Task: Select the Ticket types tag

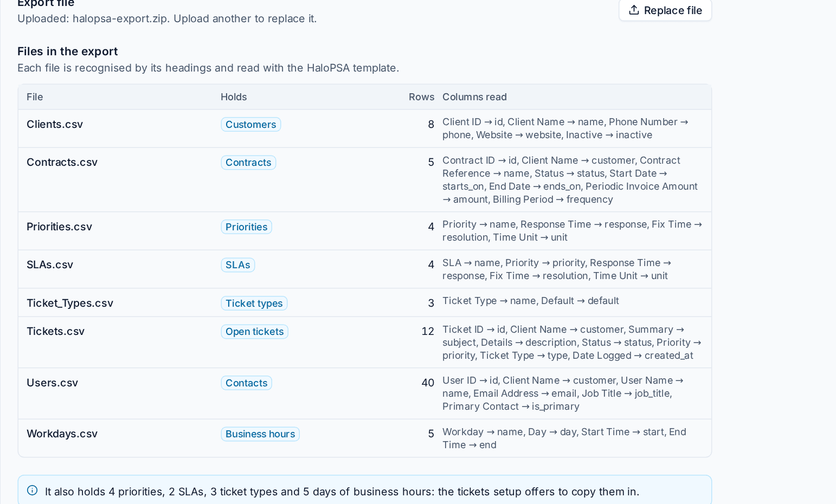Action: (x=254, y=303)
